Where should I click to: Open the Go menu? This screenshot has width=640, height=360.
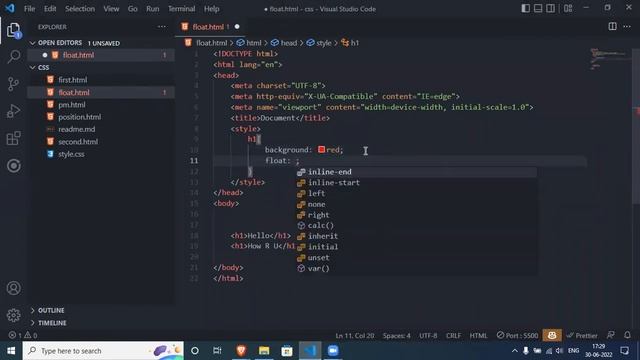133,9
